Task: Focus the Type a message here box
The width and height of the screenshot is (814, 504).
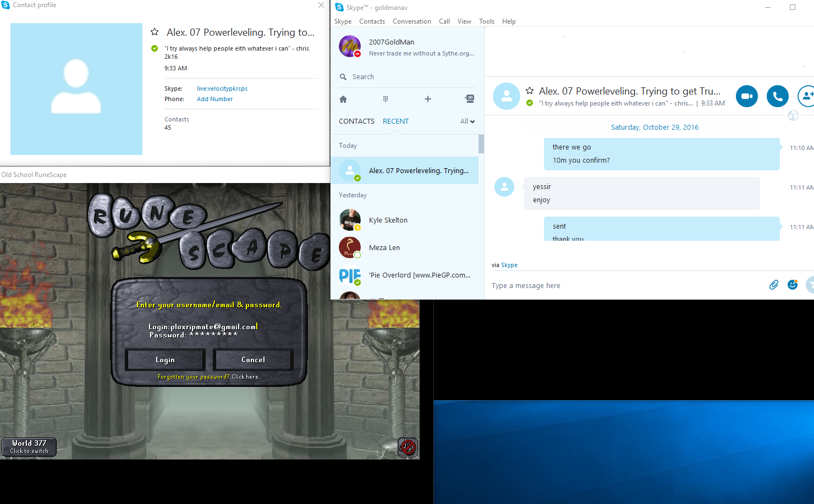Action: click(x=626, y=286)
